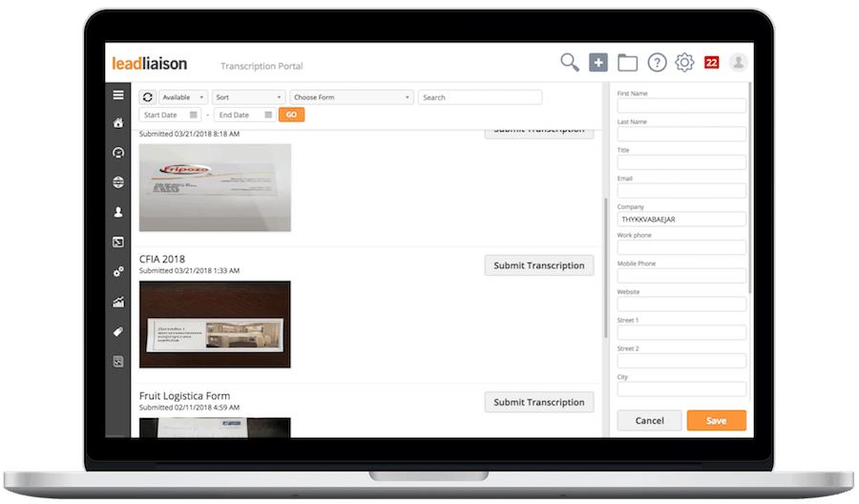
Task: Expand the Sort dropdown
Action: point(249,97)
